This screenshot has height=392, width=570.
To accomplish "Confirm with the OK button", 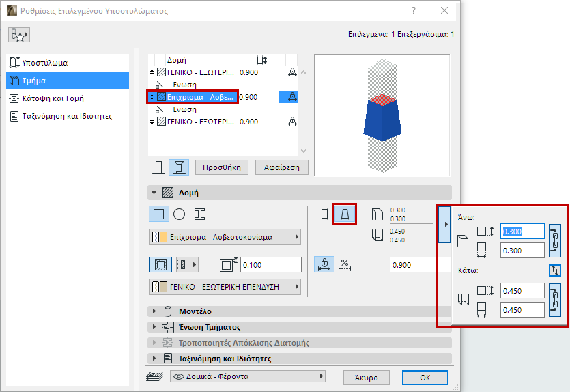I will pos(425,378).
